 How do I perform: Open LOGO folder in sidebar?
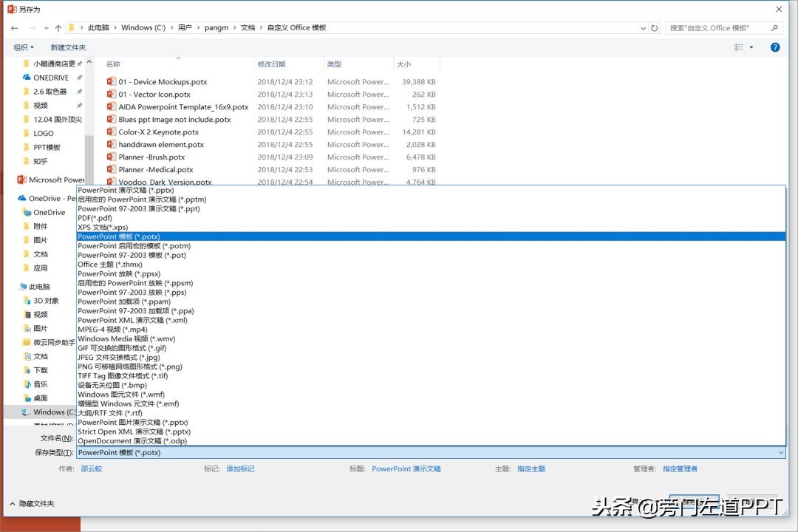click(x=44, y=134)
